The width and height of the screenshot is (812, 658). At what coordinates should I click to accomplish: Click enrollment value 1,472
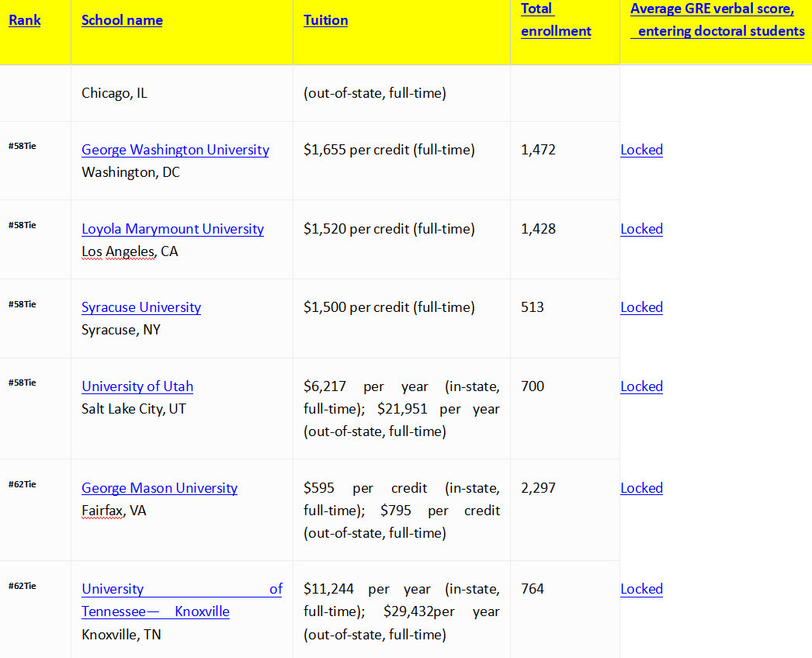[538, 150]
